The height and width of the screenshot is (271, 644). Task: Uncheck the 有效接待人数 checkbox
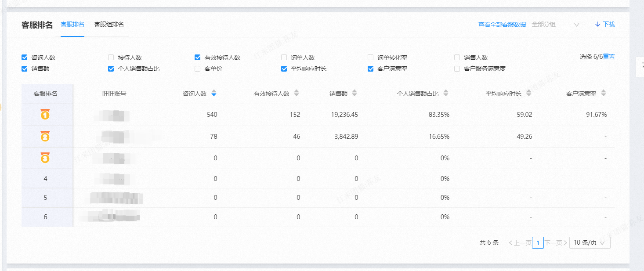point(198,58)
